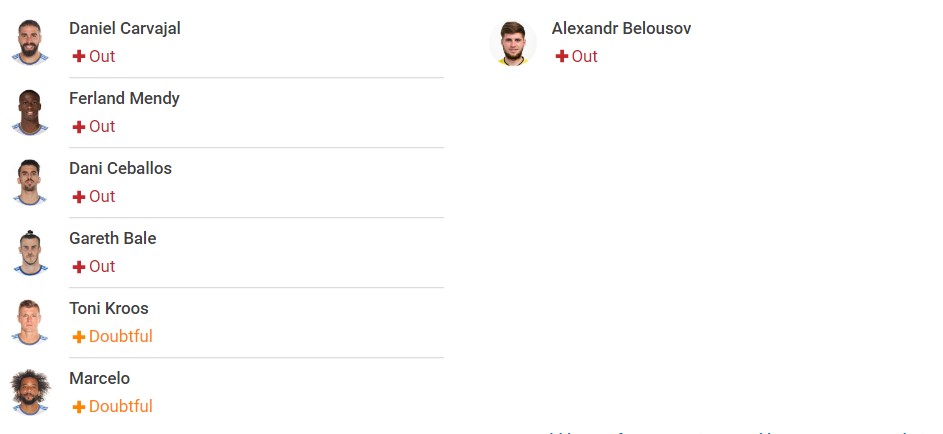Click red injury cross beside Daniel Carvajal
Image resolution: width=943 pixels, height=434 pixels.
tap(79, 57)
